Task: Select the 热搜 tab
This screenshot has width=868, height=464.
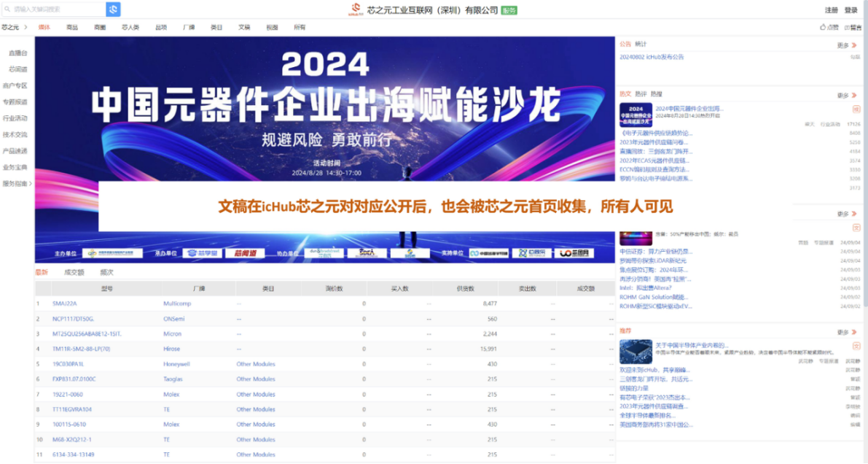Action: click(656, 94)
